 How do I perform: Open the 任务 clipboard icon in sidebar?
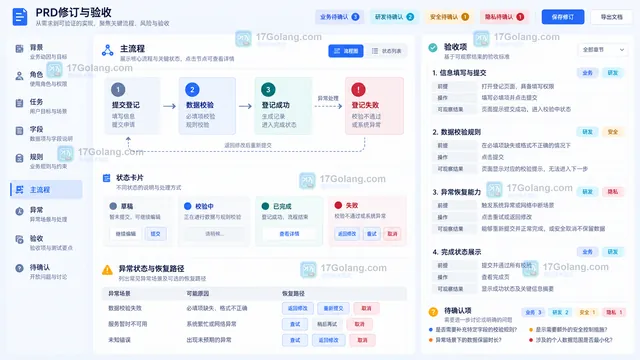pos(19,103)
